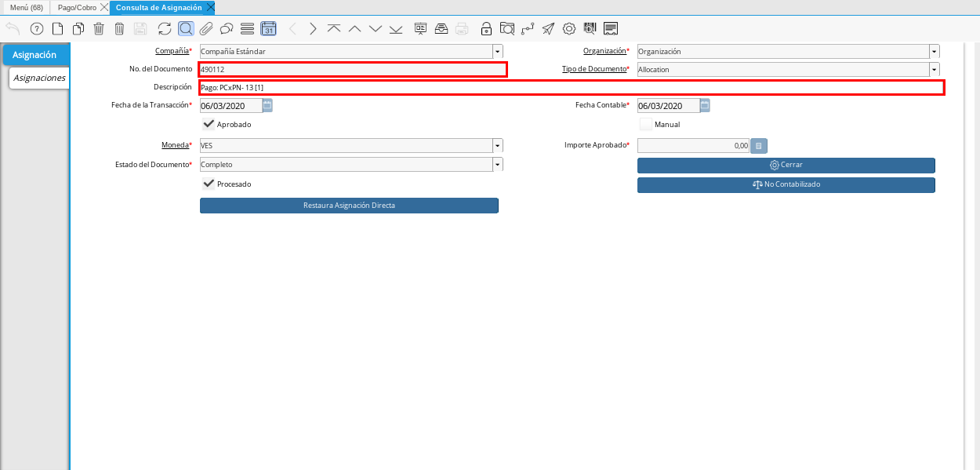Expand the Compañía dropdown
Image resolution: width=980 pixels, height=470 pixels.
(497, 52)
